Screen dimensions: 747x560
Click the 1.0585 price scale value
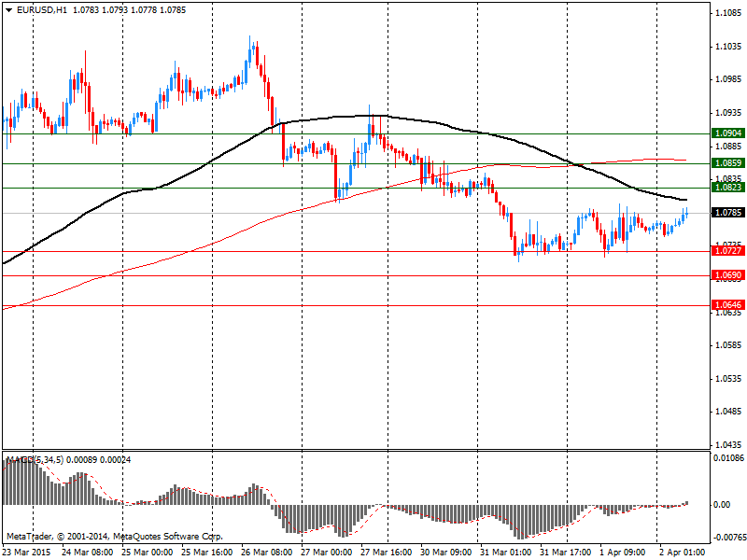(729, 344)
